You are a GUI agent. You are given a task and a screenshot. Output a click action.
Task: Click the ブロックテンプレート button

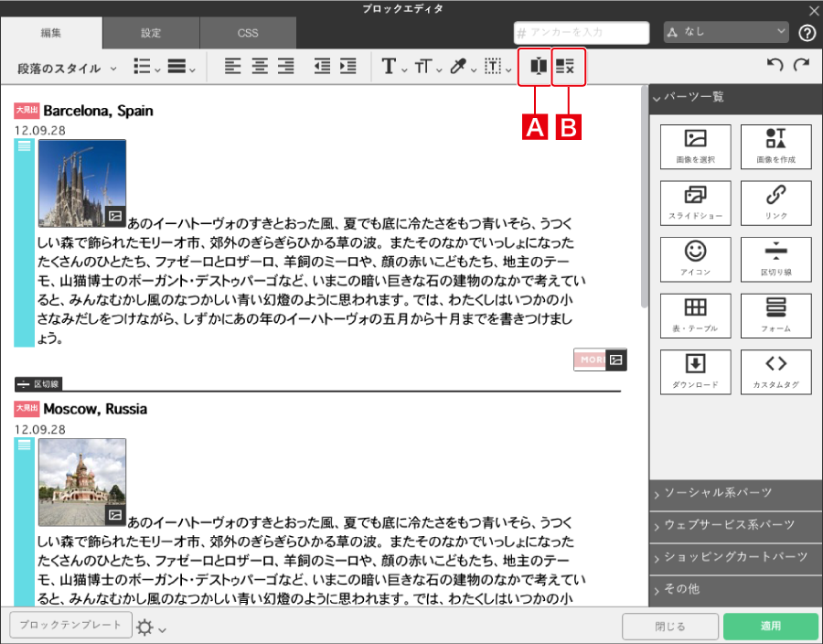click(70, 625)
